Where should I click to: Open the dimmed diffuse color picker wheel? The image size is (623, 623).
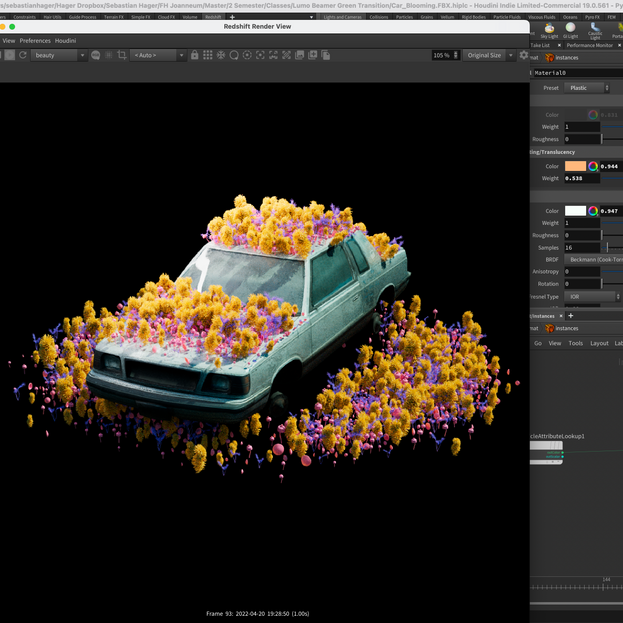pos(593,115)
